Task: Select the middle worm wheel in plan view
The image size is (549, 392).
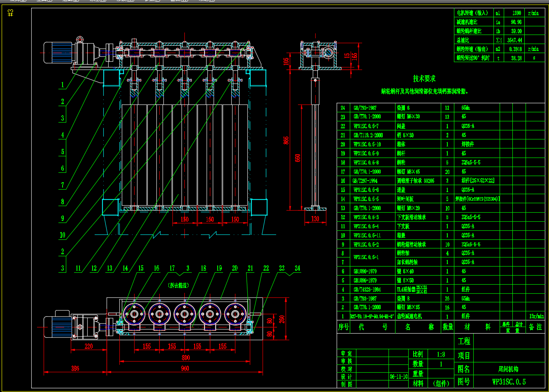Action: pyautogui.click(x=185, y=314)
